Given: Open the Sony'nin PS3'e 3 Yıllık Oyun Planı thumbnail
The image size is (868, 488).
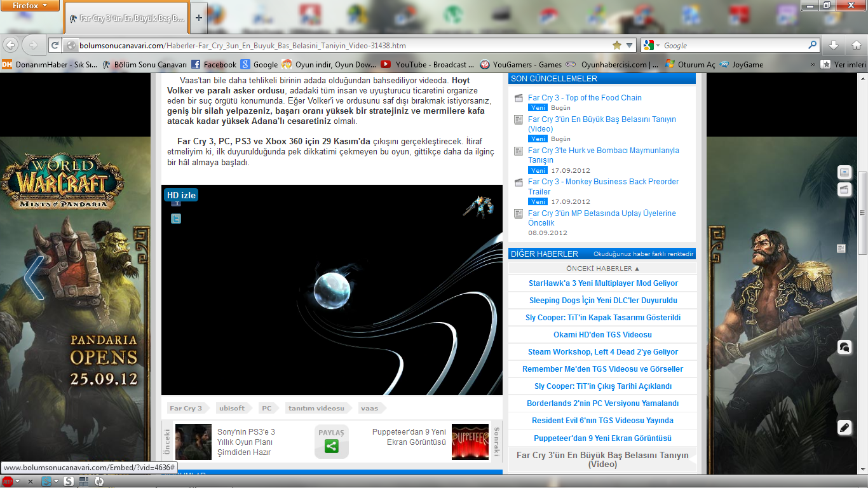Looking at the screenshot, I should (x=193, y=442).
